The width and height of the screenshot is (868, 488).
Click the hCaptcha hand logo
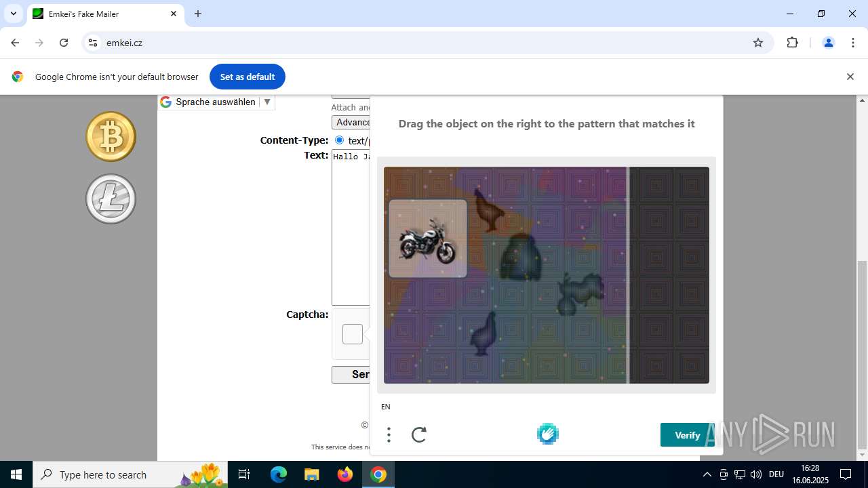point(548,434)
